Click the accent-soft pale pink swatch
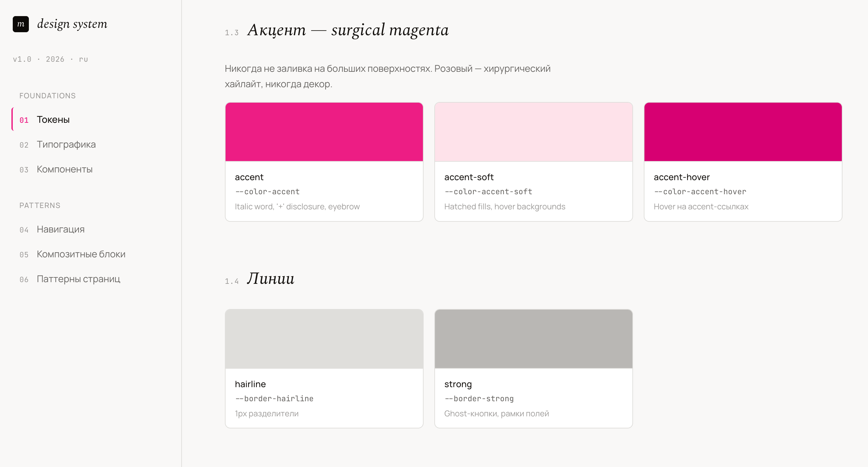This screenshot has height=467, width=868. (x=533, y=132)
